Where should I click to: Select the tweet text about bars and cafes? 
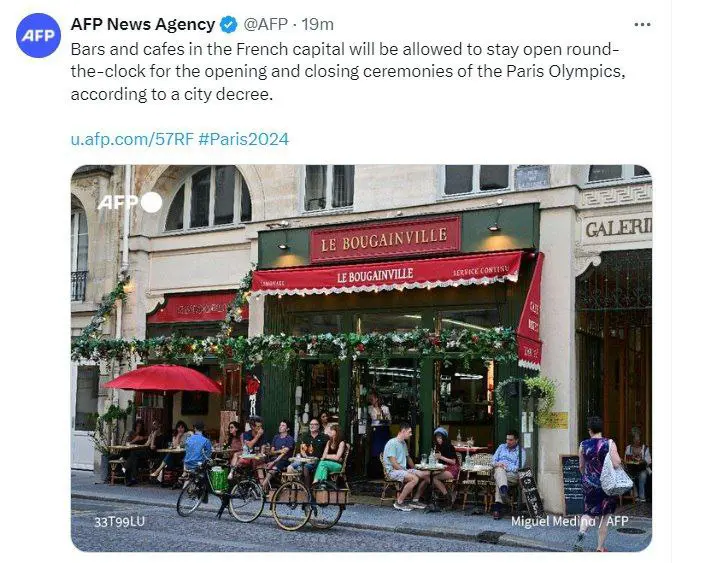(348, 72)
